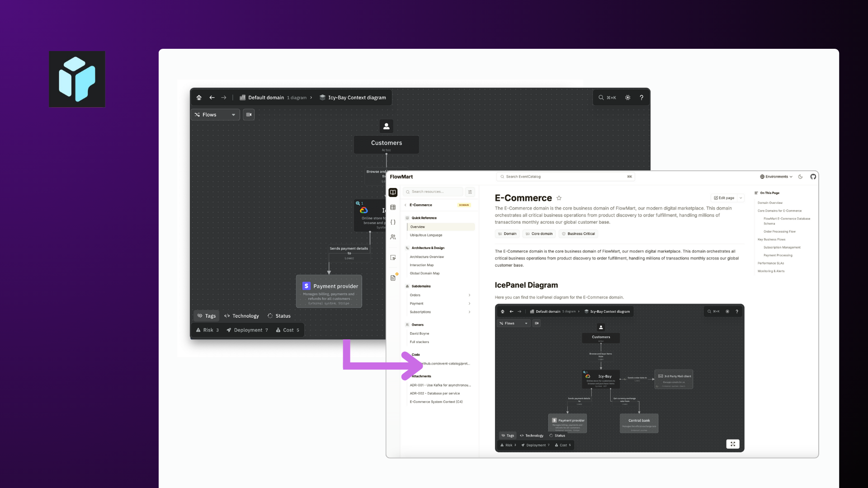
Task: Select Ubiquitous Language in sidebar
Action: pyautogui.click(x=426, y=235)
